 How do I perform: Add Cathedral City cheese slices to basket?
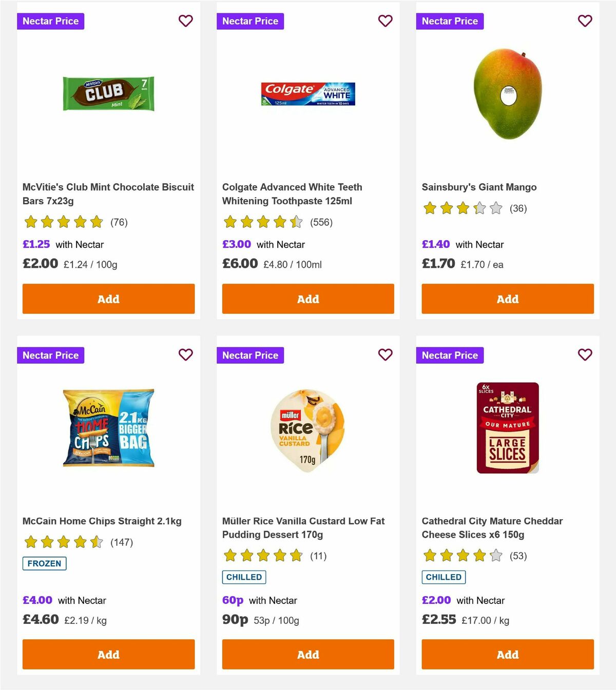[507, 655]
